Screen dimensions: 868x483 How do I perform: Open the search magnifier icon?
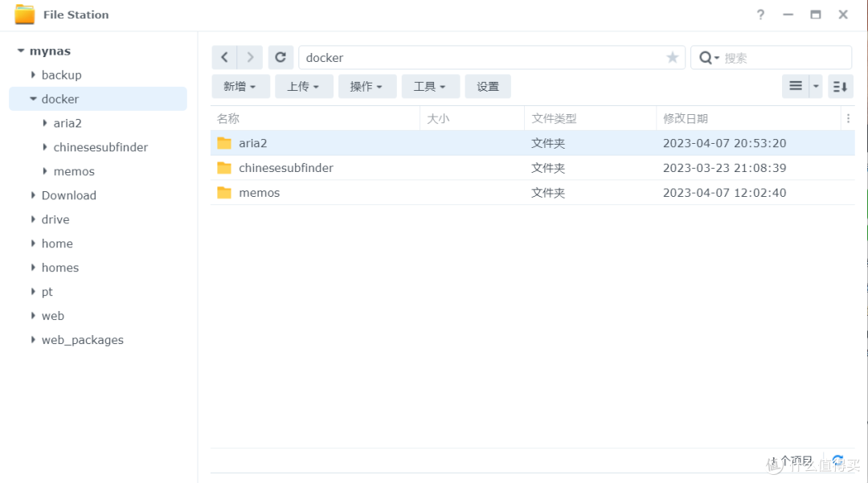pos(706,57)
